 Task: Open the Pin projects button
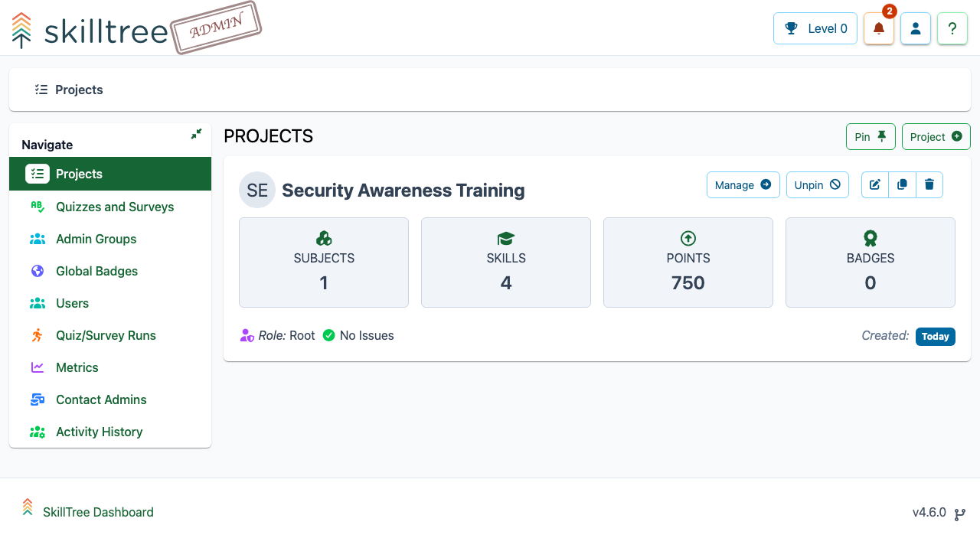pyautogui.click(x=871, y=136)
